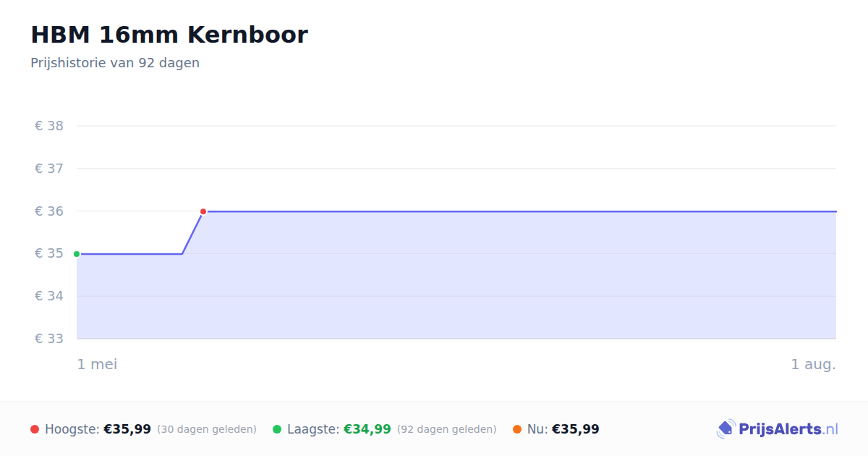Click the PrijsAlerts price tag logo icon
Screen dimensions: 868x456
[x=726, y=429]
